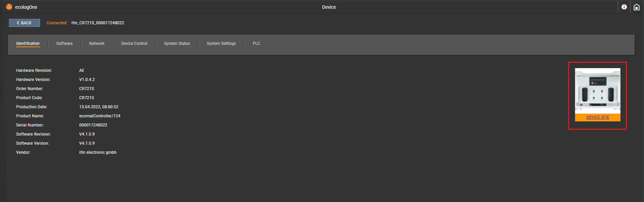Click the vendor value ifm electronic gmbh

point(98,152)
